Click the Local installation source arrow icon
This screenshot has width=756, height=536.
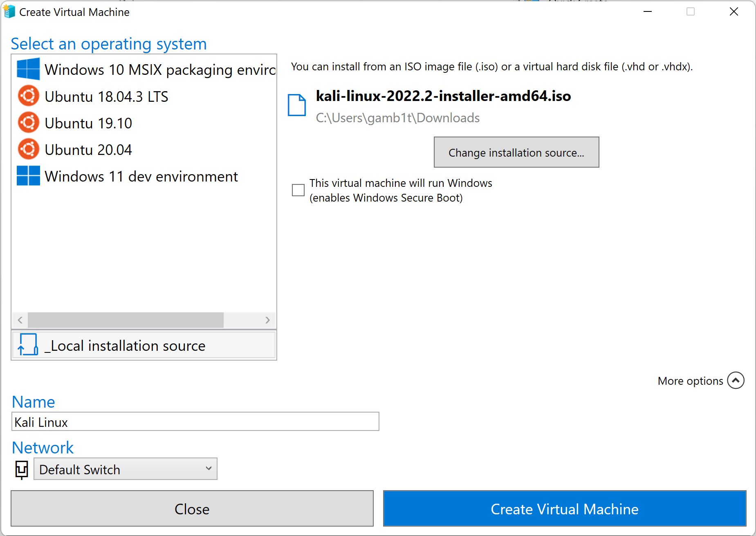tap(27, 345)
